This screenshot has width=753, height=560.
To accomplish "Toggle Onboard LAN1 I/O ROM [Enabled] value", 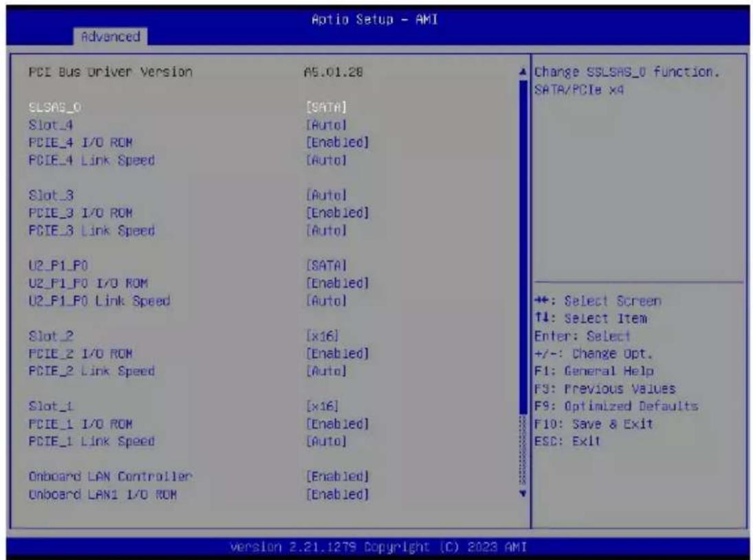I will click(x=338, y=494).
